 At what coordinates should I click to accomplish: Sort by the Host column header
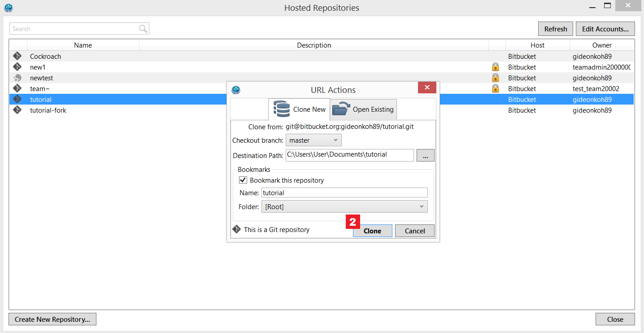coord(537,45)
